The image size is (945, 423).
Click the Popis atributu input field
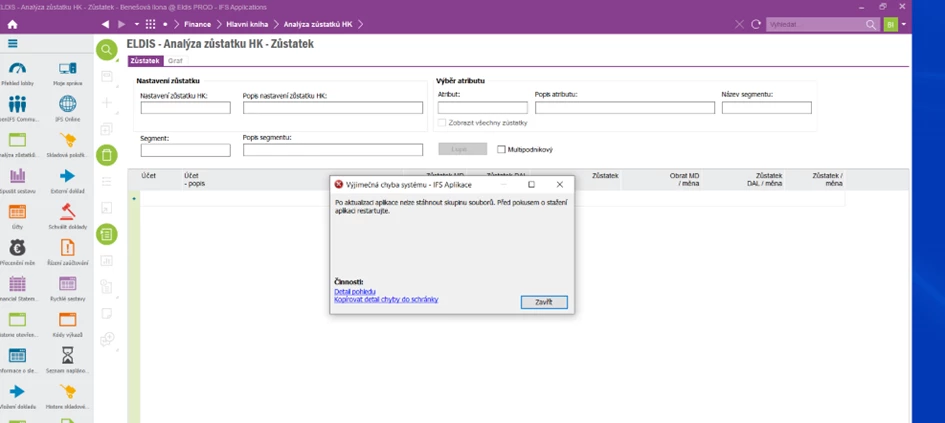coord(625,108)
